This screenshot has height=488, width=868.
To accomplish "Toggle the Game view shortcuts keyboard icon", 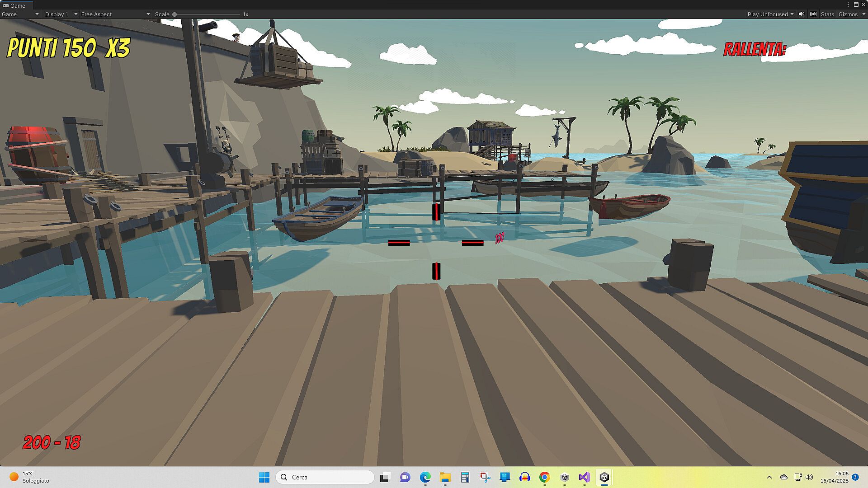I will tap(813, 14).
